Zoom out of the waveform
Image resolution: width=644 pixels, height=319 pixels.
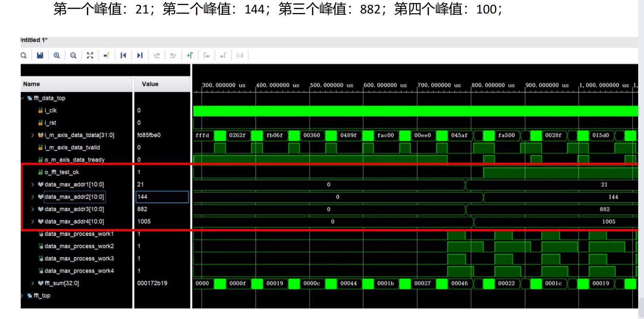point(73,55)
